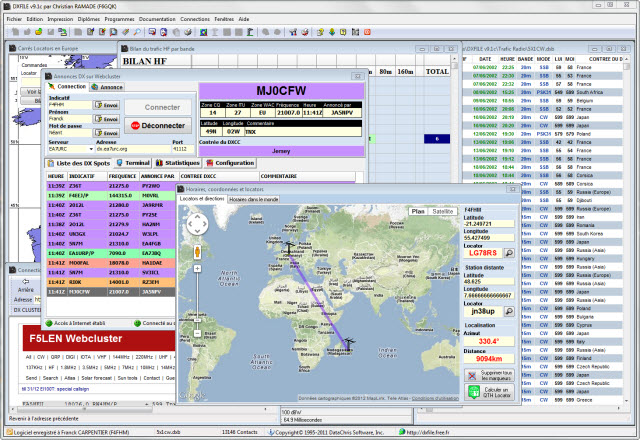The image size is (640, 440).
Task: Click the pencil eraser icon in main toolbar
Action: click(126, 32)
